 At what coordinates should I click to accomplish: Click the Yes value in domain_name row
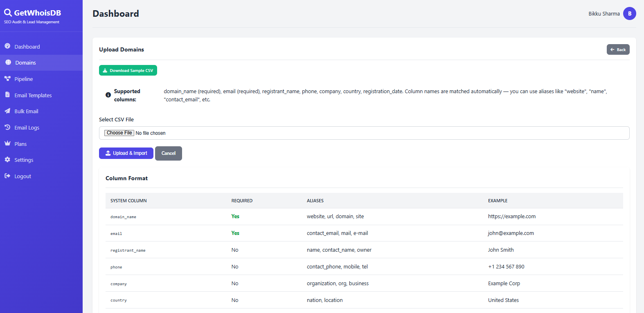click(x=235, y=217)
